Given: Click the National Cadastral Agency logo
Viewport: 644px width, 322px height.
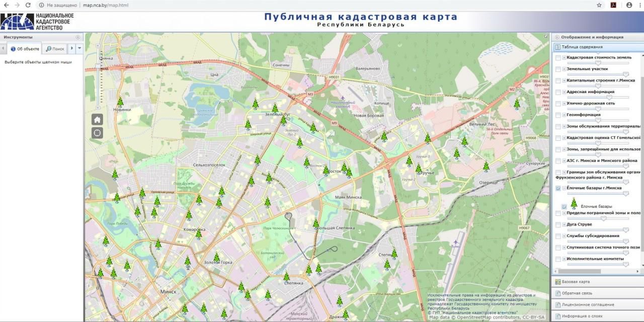Looking at the screenshot, I should click(37, 22).
